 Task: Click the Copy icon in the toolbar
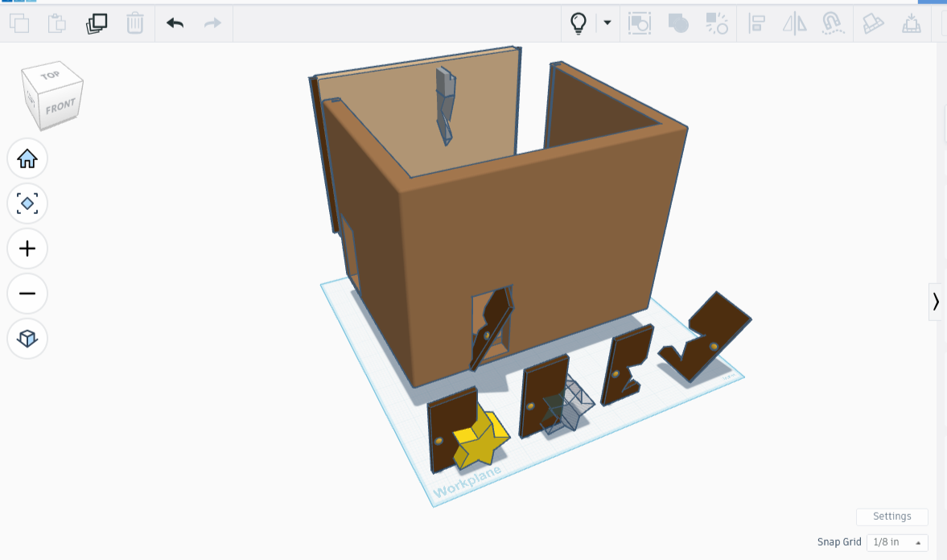[x=19, y=23]
